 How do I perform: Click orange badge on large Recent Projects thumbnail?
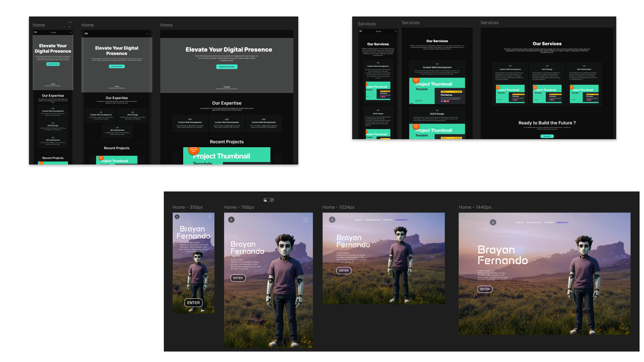click(x=194, y=150)
